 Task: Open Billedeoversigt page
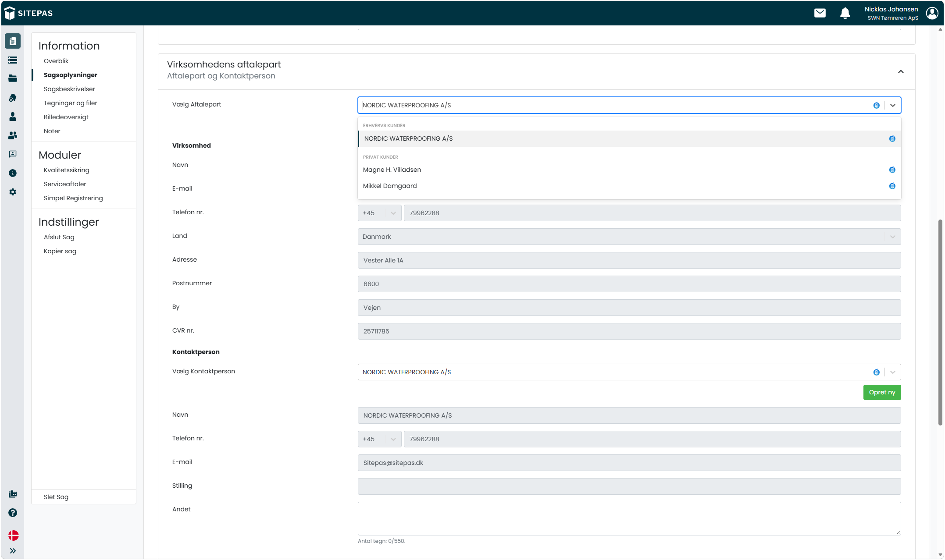(66, 117)
